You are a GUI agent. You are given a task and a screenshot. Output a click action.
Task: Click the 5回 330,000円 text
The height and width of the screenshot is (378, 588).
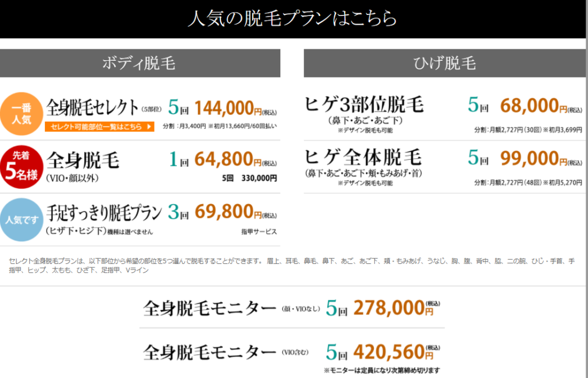point(249,178)
